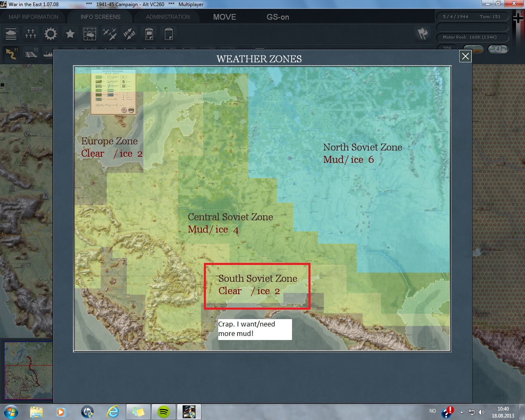Click the Europe Zone weather label
Viewport: 525px width, 420px height.
[x=112, y=147]
